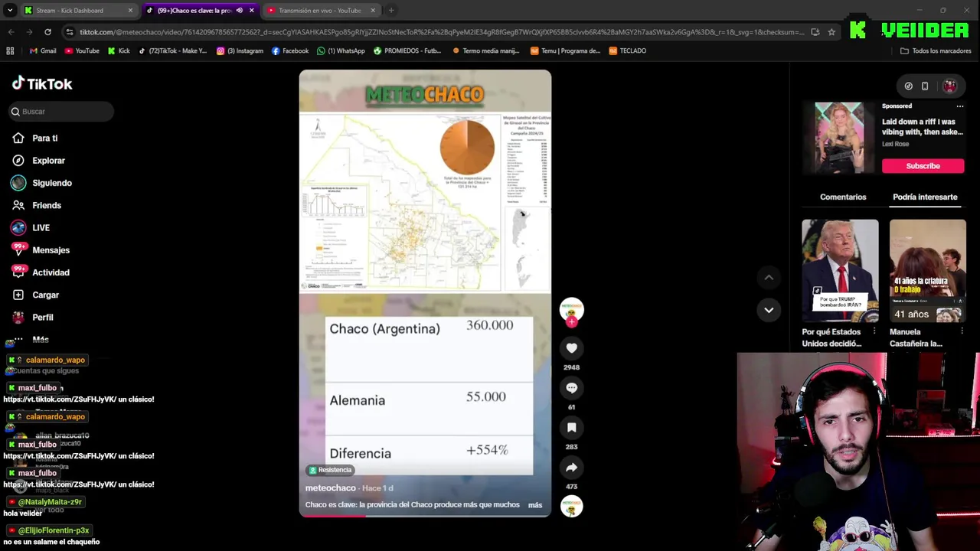980x551 pixels.
Task: Click the Buscar search field
Action: tap(61, 112)
